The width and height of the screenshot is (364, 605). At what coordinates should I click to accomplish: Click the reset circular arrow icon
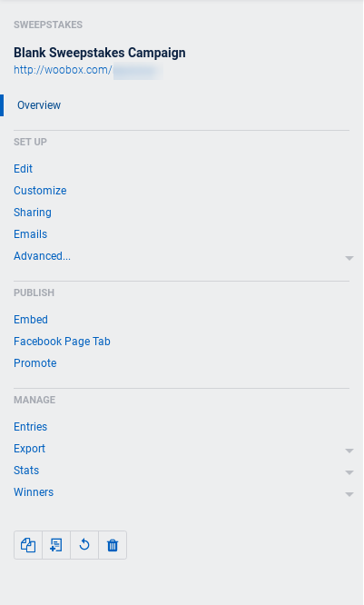84,545
